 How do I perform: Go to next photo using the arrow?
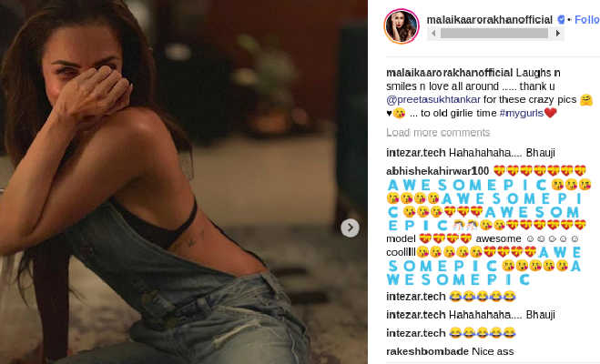click(x=350, y=227)
